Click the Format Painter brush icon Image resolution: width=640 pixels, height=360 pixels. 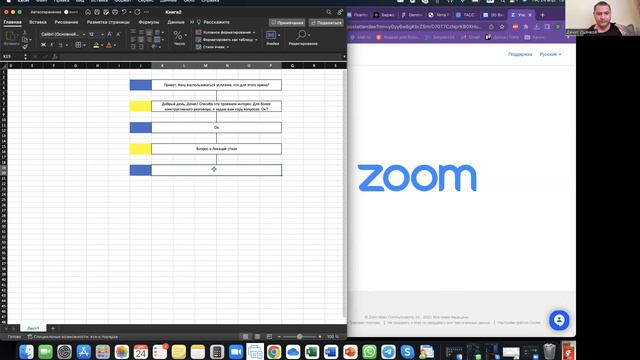pos(25,47)
